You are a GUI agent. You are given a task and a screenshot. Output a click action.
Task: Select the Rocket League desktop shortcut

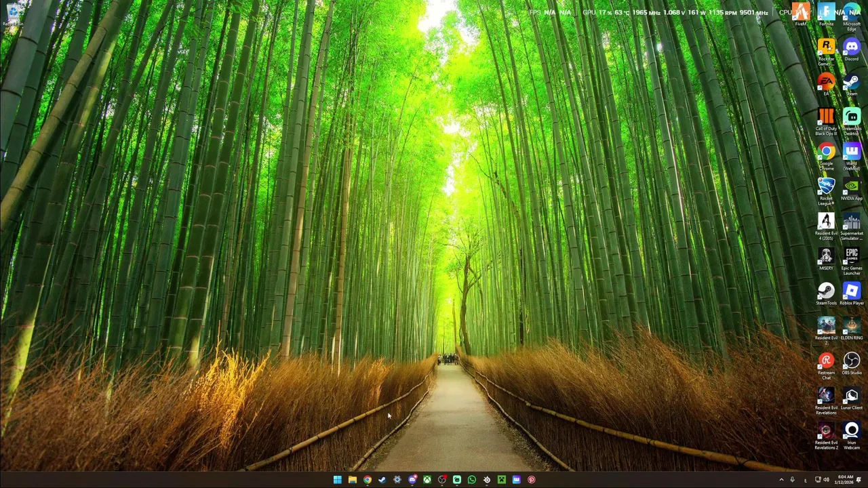click(x=826, y=192)
